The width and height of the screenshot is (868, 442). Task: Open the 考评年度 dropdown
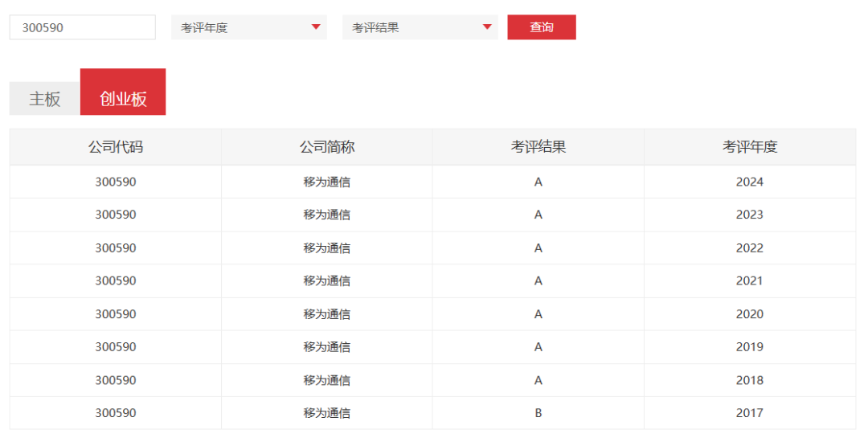249,27
